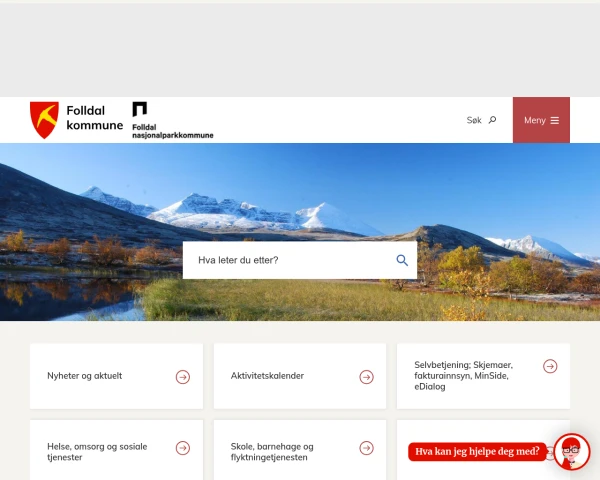Click the chatbot avatar icon

click(x=572, y=452)
